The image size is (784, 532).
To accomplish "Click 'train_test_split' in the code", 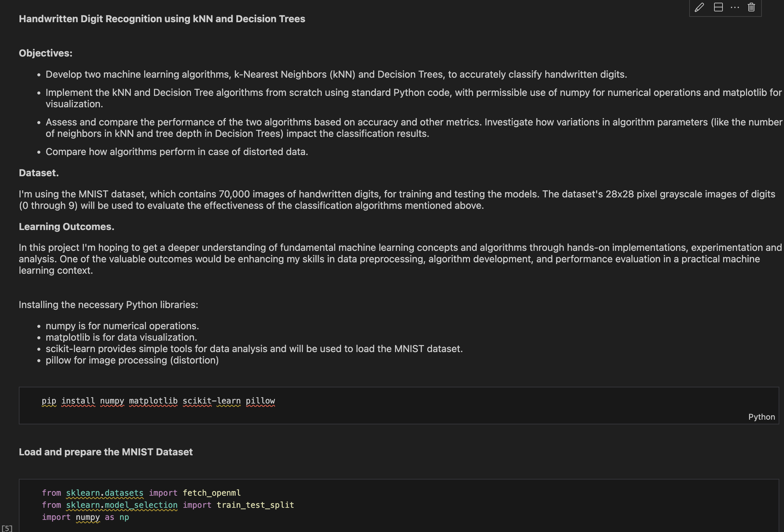I will click(255, 505).
